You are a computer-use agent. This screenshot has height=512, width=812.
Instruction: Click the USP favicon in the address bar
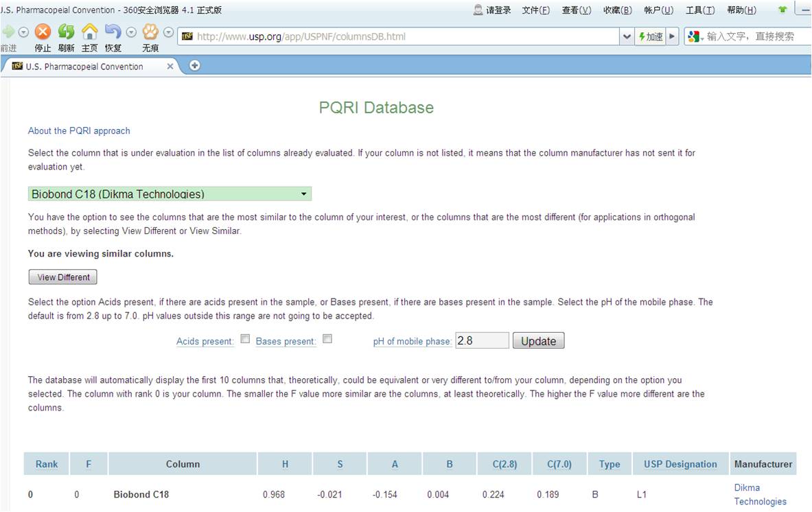pos(187,36)
